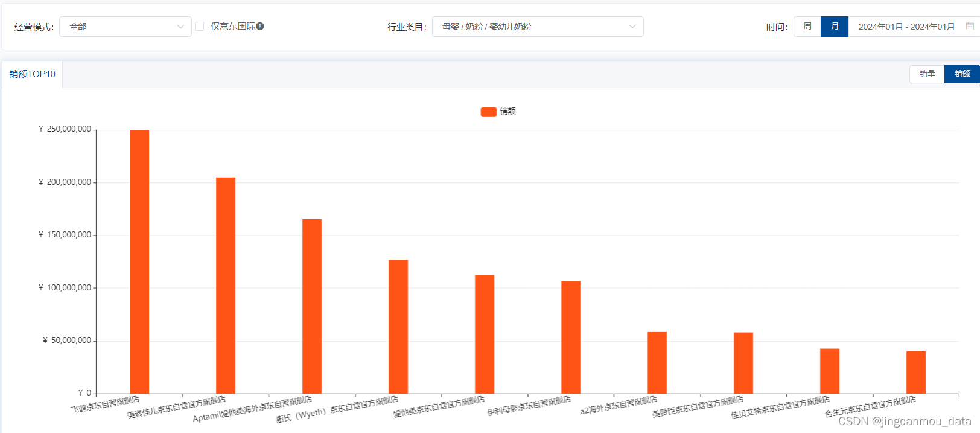
Task: Open the 经营模式 dropdown showing 全部
Action: coord(126,27)
